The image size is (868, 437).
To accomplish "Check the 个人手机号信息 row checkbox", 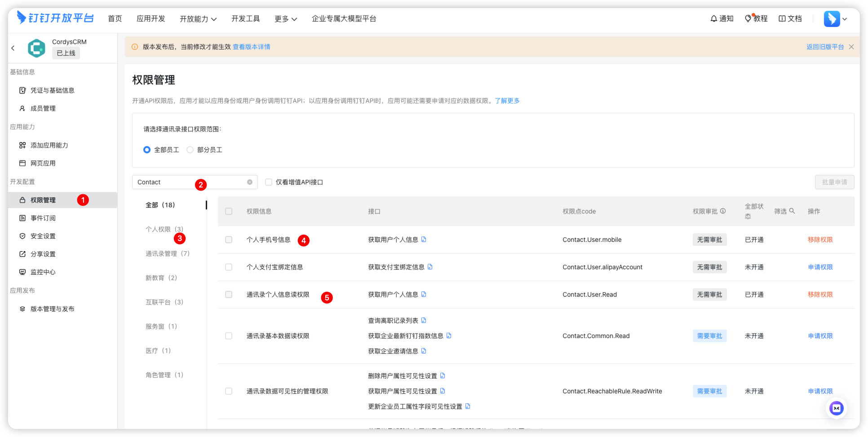I will [x=228, y=240].
